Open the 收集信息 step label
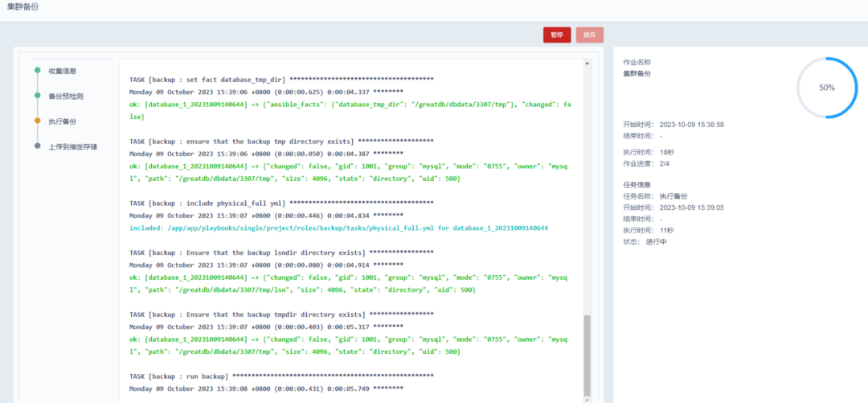The width and height of the screenshot is (868, 403). pyautogui.click(x=62, y=71)
